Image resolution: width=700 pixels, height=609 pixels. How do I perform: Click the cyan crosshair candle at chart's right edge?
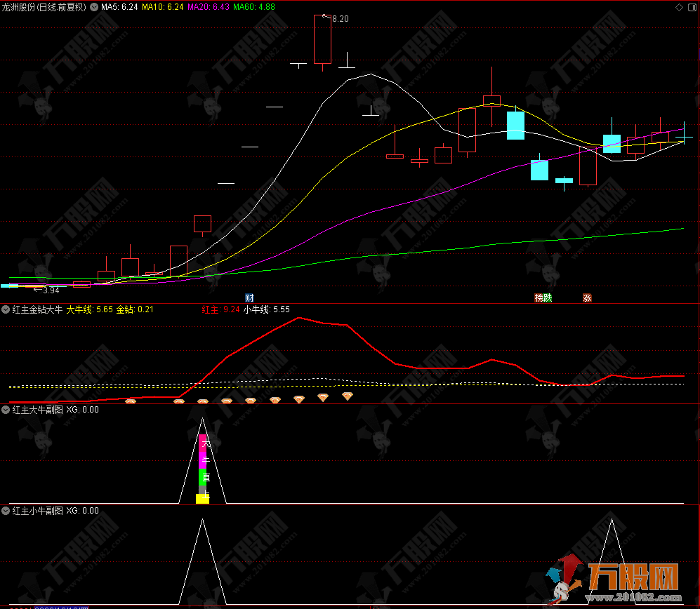684,137
